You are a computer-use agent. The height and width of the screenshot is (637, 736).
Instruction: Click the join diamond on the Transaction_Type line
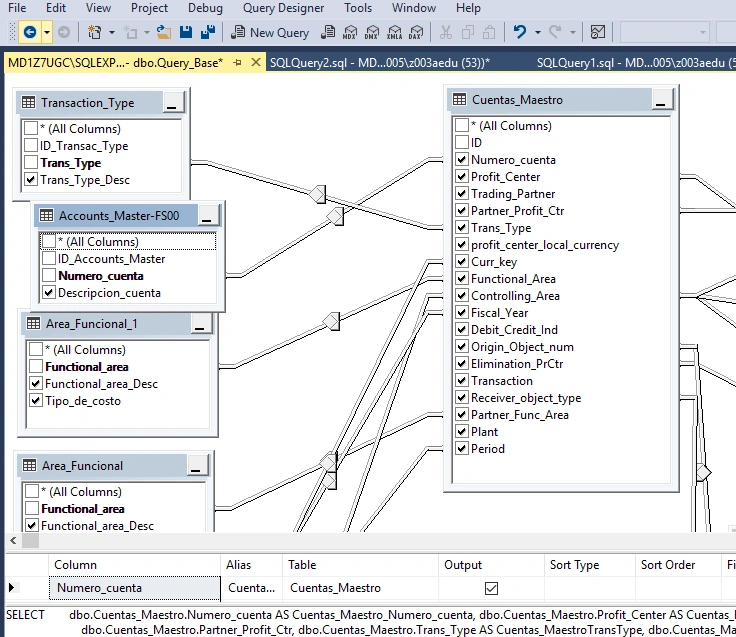click(x=318, y=194)
